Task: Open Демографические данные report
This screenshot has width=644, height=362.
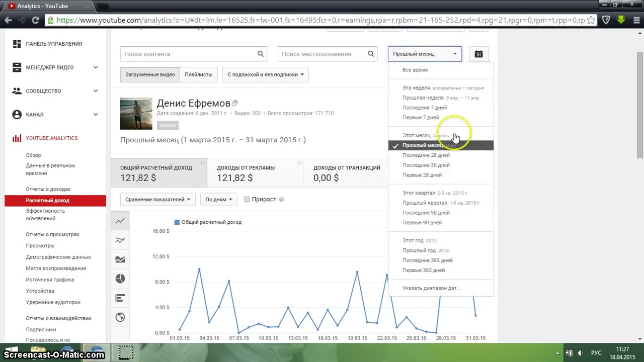Action: coord(58,257)
